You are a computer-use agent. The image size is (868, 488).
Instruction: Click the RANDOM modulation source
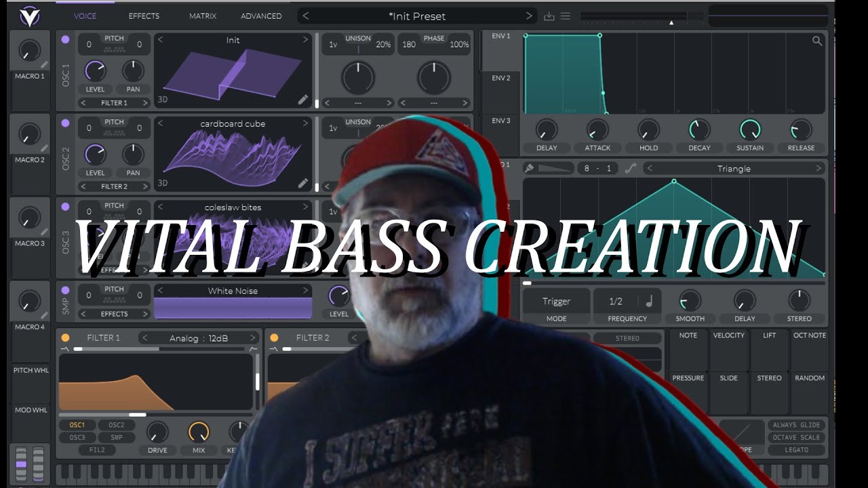click(x=810, y=393)
